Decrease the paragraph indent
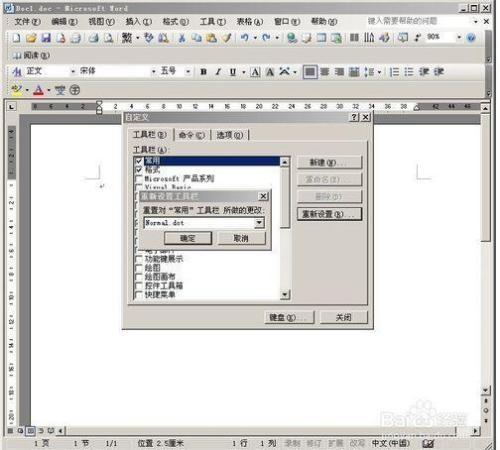 [x=424, y=72]
